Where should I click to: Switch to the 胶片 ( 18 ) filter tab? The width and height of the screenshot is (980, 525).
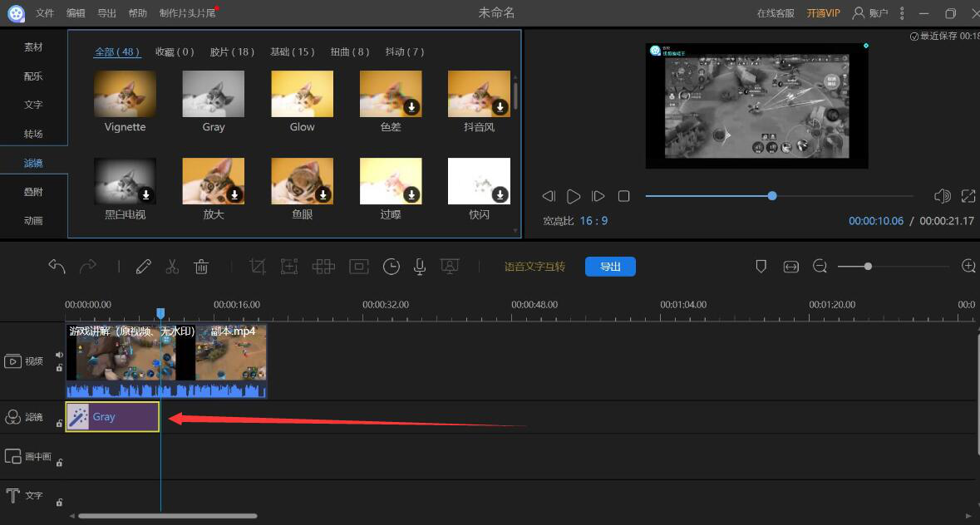[x=232, y=52]
